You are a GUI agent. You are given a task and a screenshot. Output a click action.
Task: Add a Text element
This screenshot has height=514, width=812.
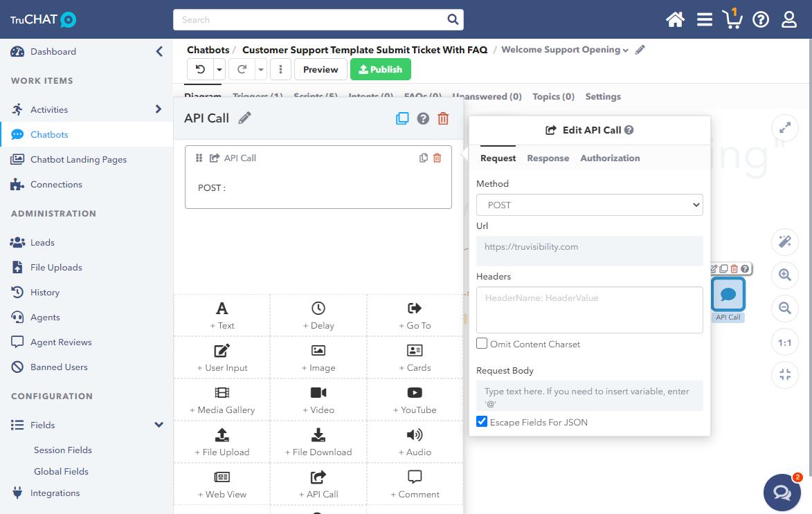pos(222,315)
